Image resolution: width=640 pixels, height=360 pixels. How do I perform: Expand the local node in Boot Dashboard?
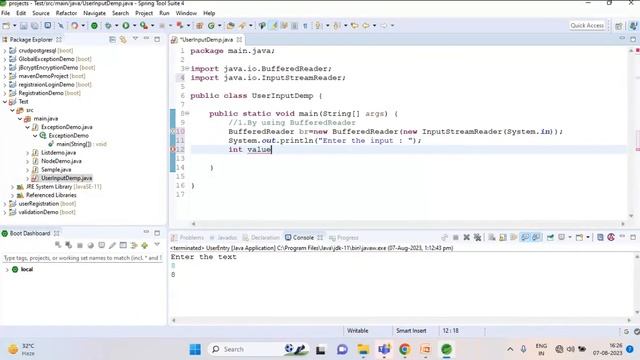pyautogui.click(x=7, y=269)
